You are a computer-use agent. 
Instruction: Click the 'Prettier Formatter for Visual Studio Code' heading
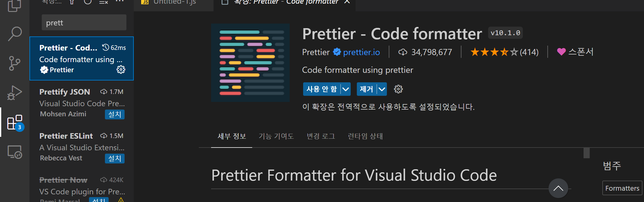[354, 175]
